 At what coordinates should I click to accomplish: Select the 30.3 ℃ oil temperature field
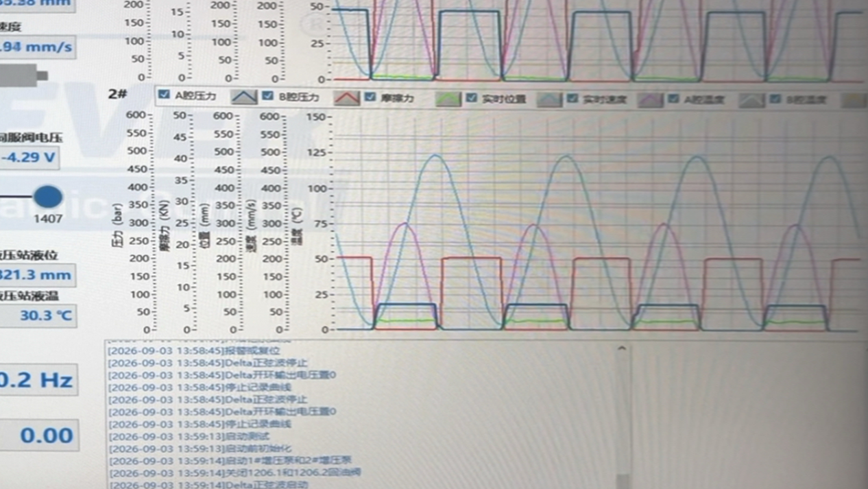pos(37,315)
